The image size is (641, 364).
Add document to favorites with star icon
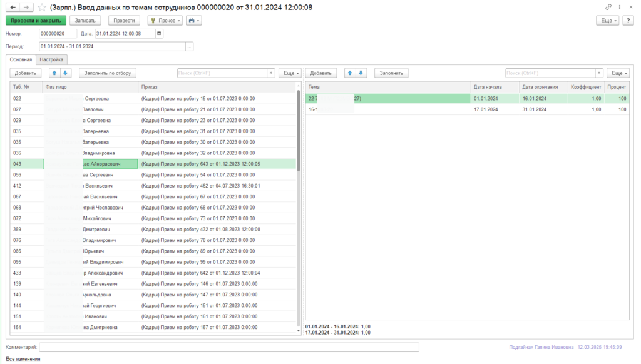click(42, 7)
